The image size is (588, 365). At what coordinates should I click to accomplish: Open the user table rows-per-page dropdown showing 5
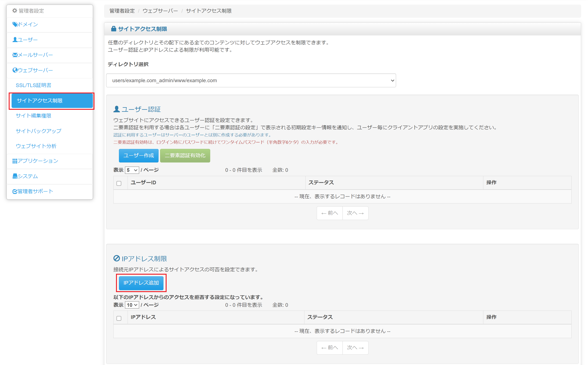click(132, 170)
